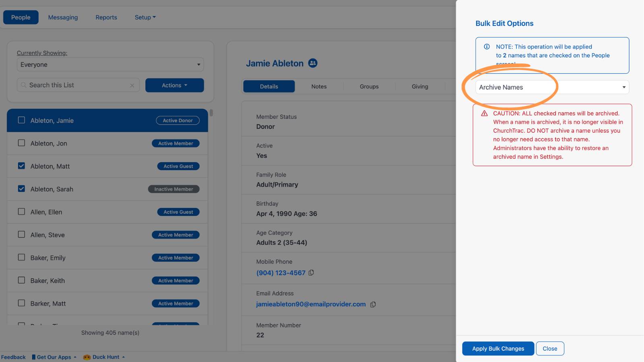Open the Archive Names bulk option dropdown
Image resolution: width=644 pixels, height=362 pixels.
552,87
